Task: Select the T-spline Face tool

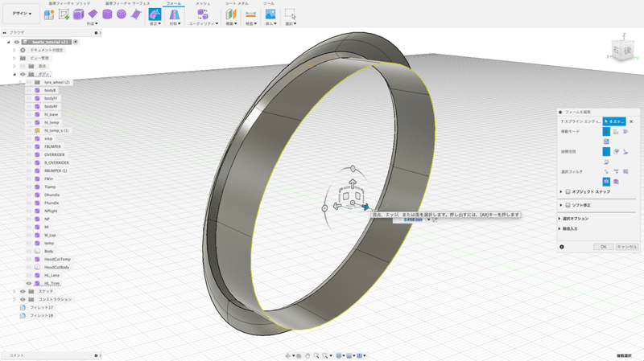Action: pos(135,14)
